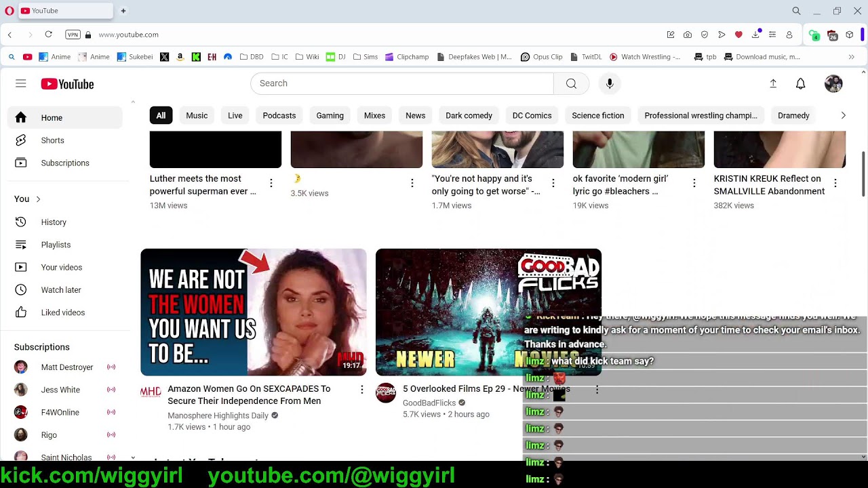The height and width of the screenshot is (488, 868).
Task: Toggle the browser VPN badge
Action: pyautogui.click(x=73, y=35)
